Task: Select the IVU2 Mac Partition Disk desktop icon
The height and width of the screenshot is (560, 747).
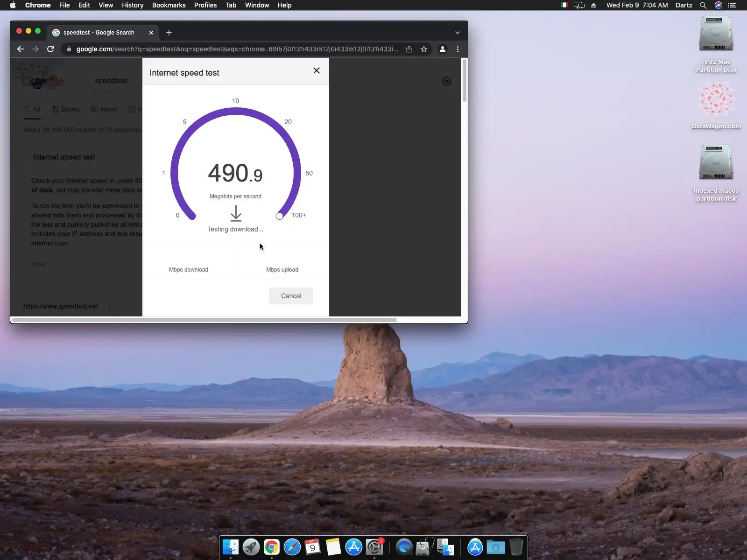Action: pyautogui.click(x=716, y=44)
